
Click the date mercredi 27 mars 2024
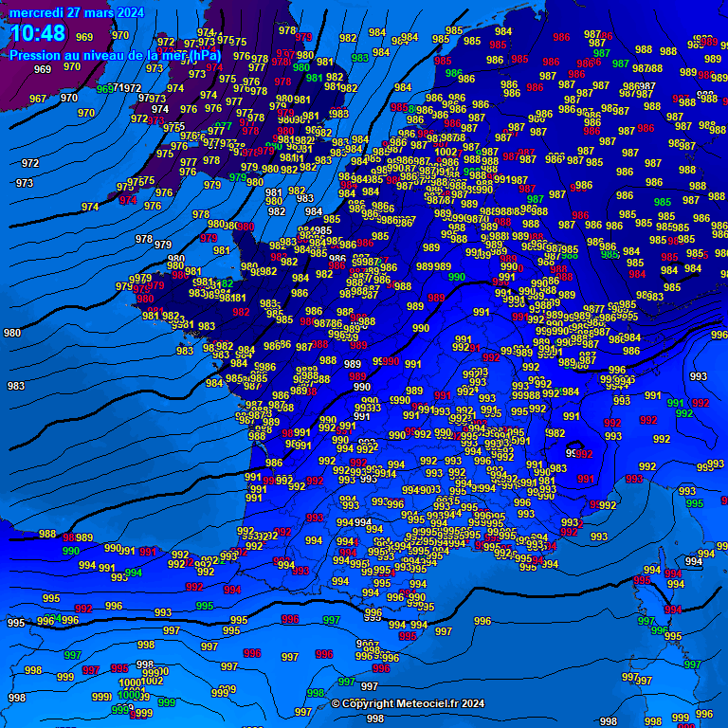[x=77, y=12]
